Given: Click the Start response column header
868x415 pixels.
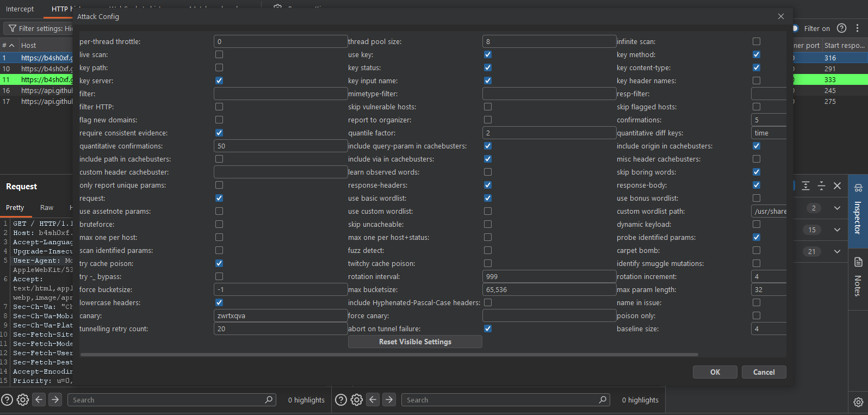Looking at the screenshot, I should (844, 45).
